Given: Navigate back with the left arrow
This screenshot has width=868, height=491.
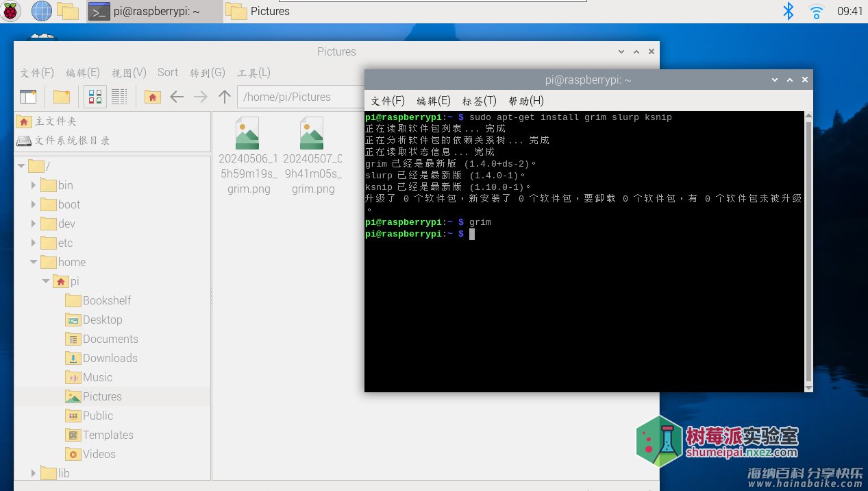Looking at the screenshot, I should 177,97.
